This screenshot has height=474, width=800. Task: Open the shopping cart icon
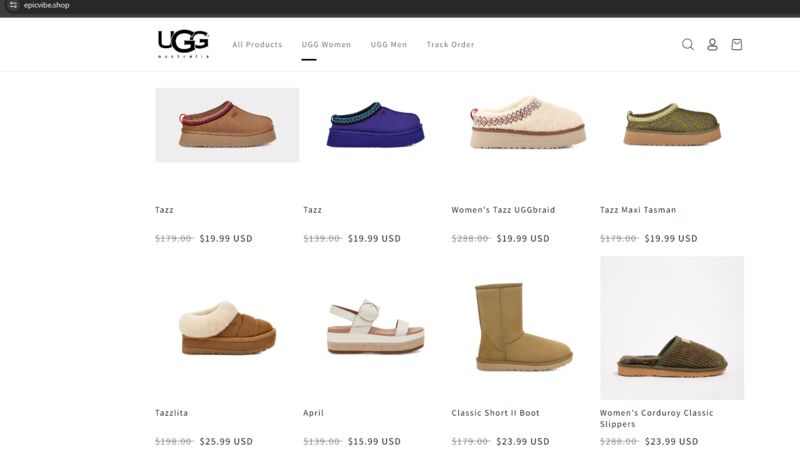(737, 44)
